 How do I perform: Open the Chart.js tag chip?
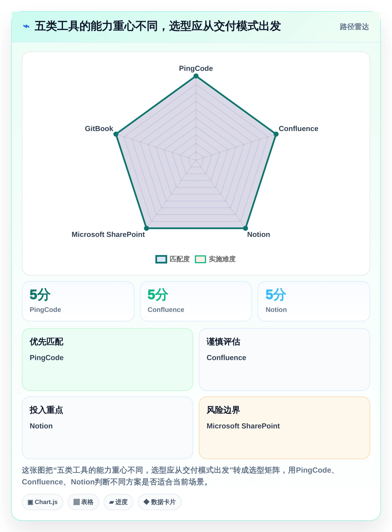(43, 502)
